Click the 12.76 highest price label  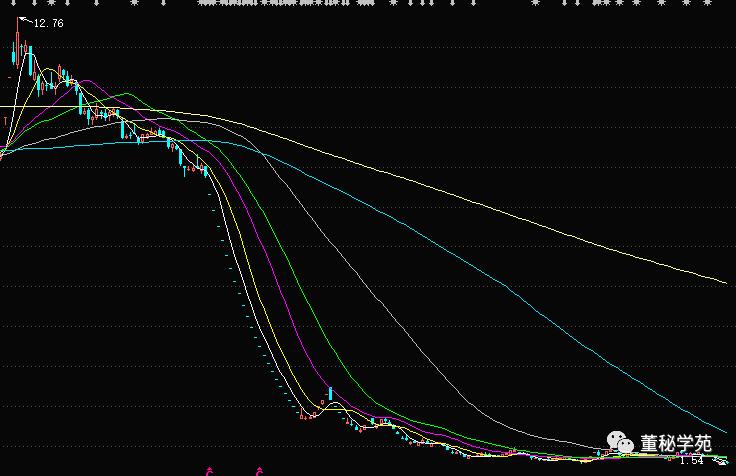tap(49, 23)
